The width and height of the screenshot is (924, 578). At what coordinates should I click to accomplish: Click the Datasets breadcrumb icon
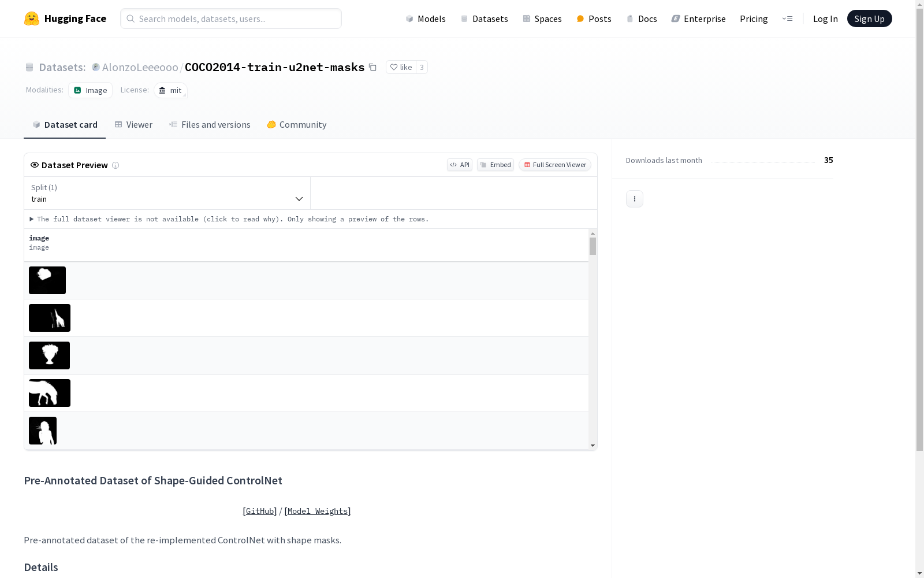pyautogui.click(x=29, y=67)
